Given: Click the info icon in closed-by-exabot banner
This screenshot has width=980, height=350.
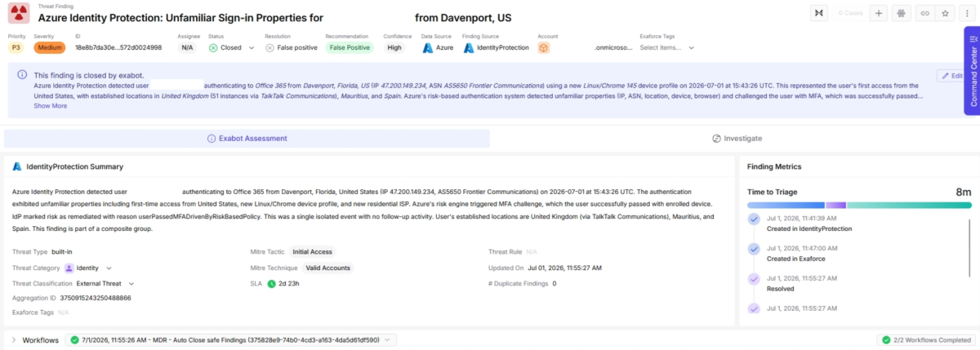Looking at the screenshot, I should click(22, 75).
